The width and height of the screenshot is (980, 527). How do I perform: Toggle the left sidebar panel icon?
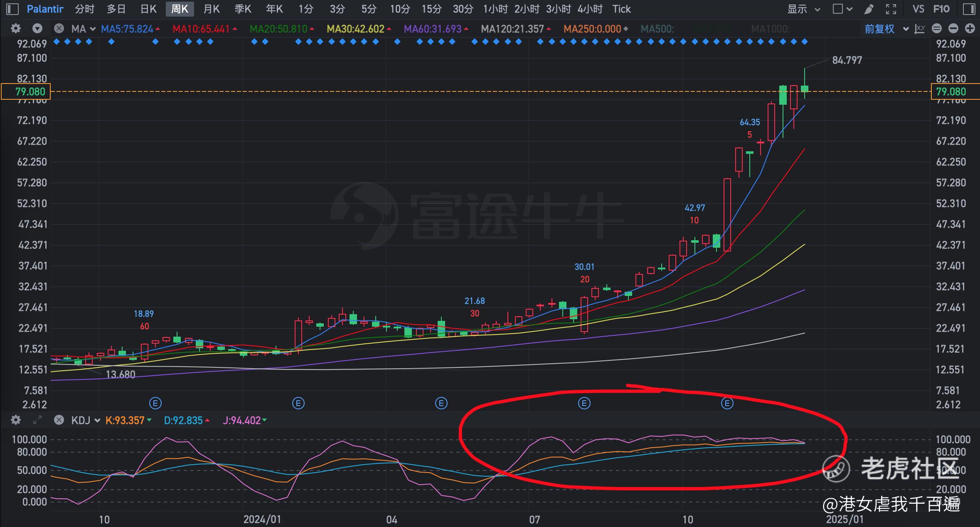(12, 9)
